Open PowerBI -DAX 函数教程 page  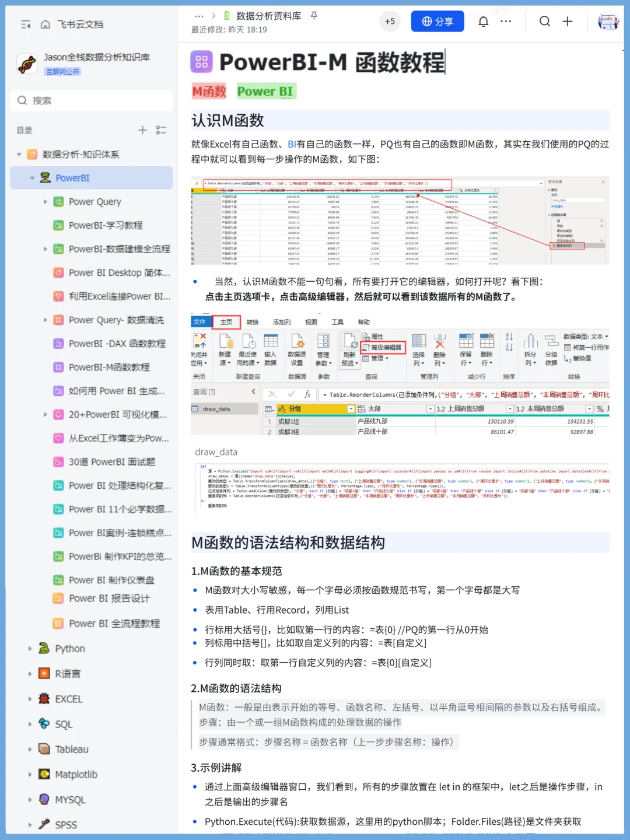pos(117,344)
